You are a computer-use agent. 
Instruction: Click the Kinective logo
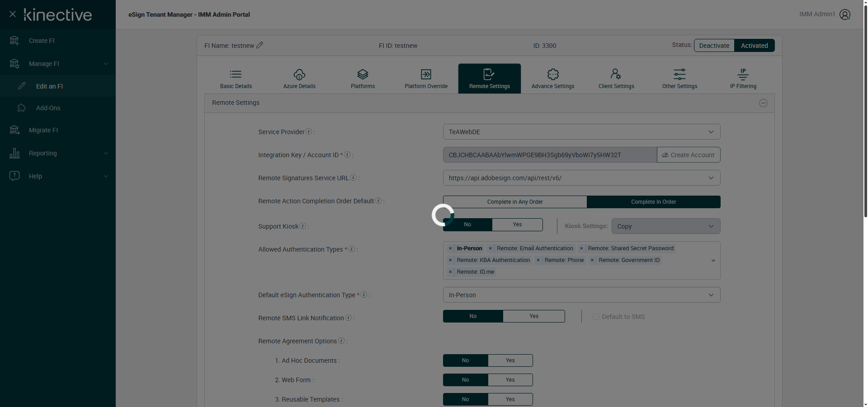click(58, 15)
